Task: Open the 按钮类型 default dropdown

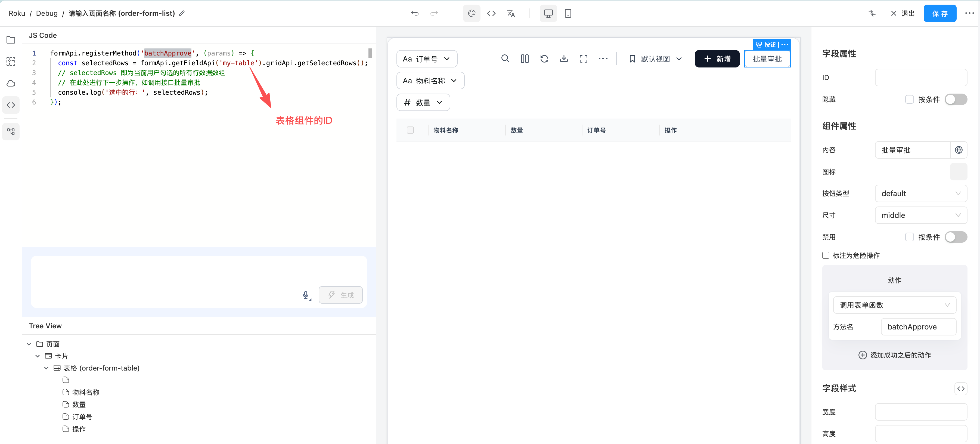Action: pyautogui.click(x=921, y=193)
